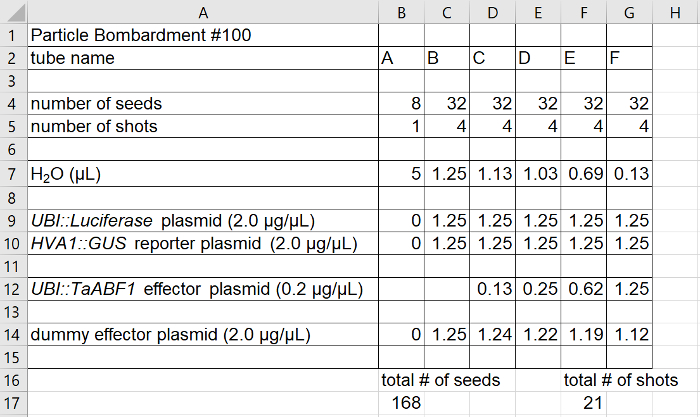
Task: Click the 'total # of shots' label
Action: pyautogui.click(x=621, y=380)
